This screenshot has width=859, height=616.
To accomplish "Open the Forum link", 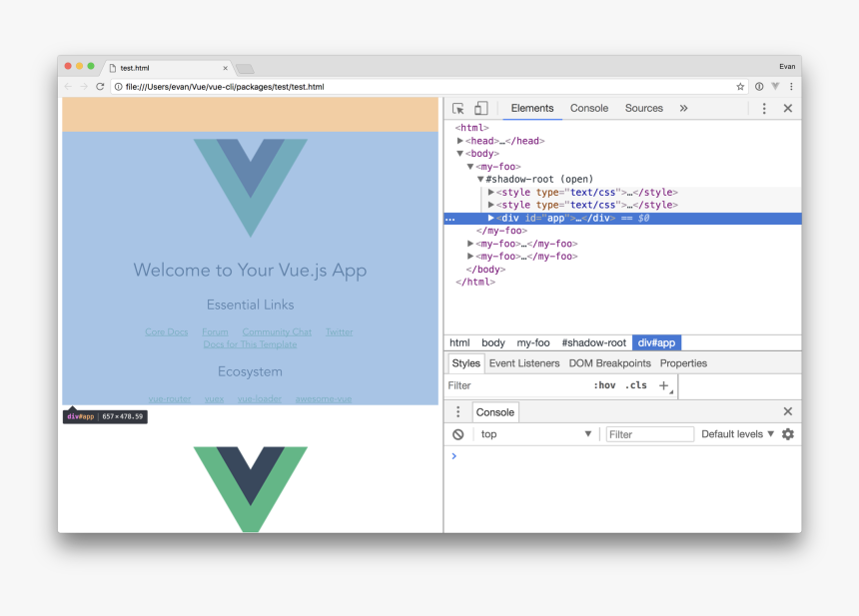I will point(215,331).
